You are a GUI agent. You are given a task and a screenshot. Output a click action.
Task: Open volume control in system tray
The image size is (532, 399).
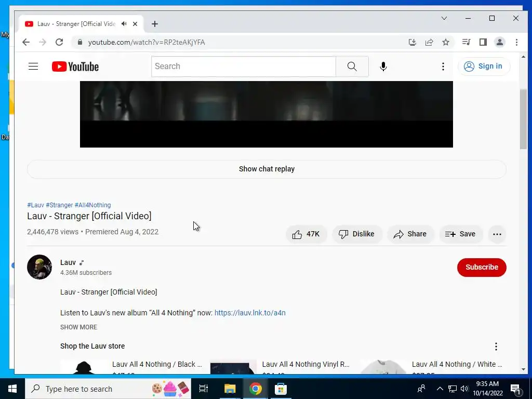(464, 389)
